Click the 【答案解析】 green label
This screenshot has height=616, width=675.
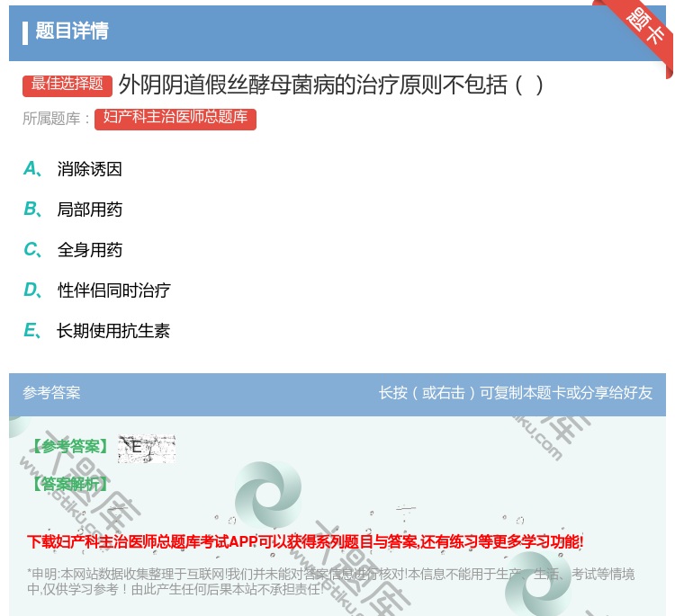click(x=68, y=484)
